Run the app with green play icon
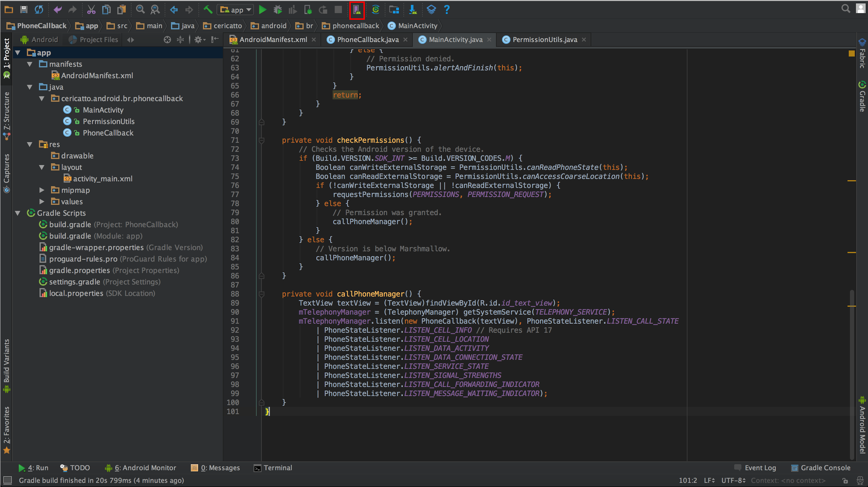 263,10
